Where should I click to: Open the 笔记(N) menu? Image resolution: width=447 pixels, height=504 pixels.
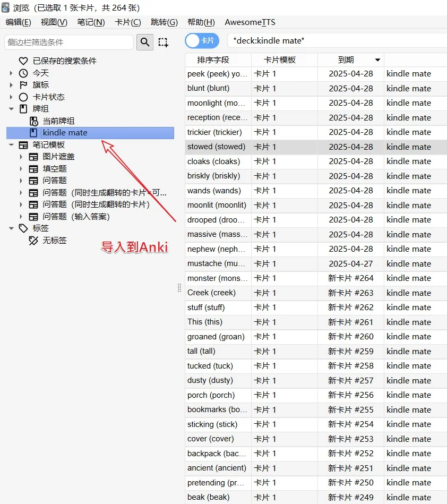pos(91,22)
